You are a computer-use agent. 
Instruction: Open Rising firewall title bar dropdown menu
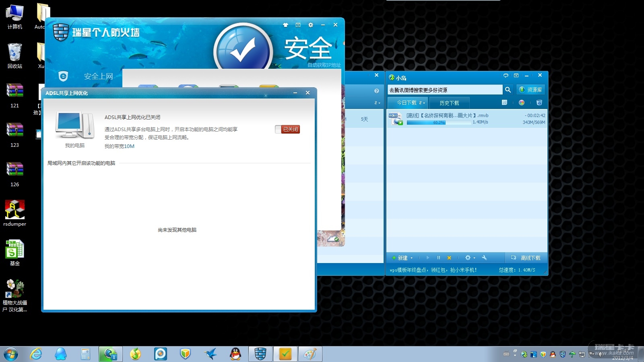pyautogui.click(x=298, y=25)
